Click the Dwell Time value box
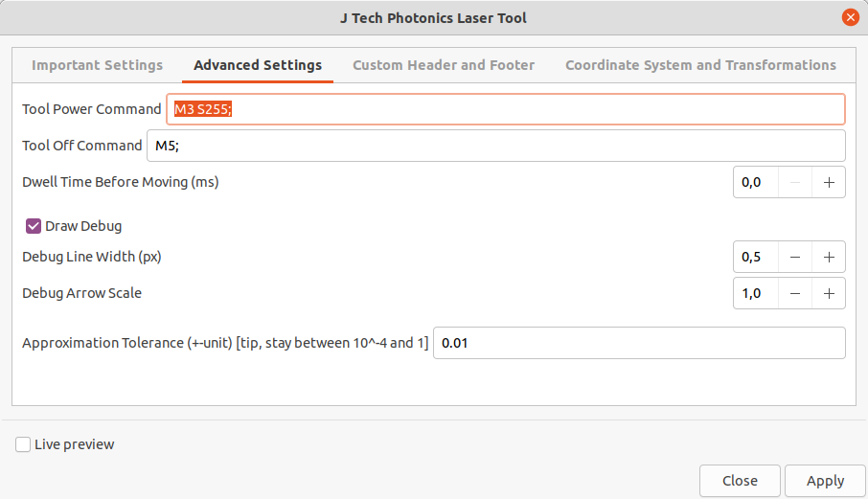868x499 pixels. coord(756,182)
